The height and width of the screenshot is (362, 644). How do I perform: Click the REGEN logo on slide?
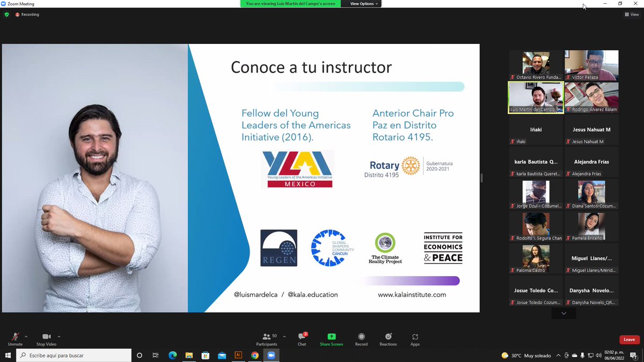279,248
